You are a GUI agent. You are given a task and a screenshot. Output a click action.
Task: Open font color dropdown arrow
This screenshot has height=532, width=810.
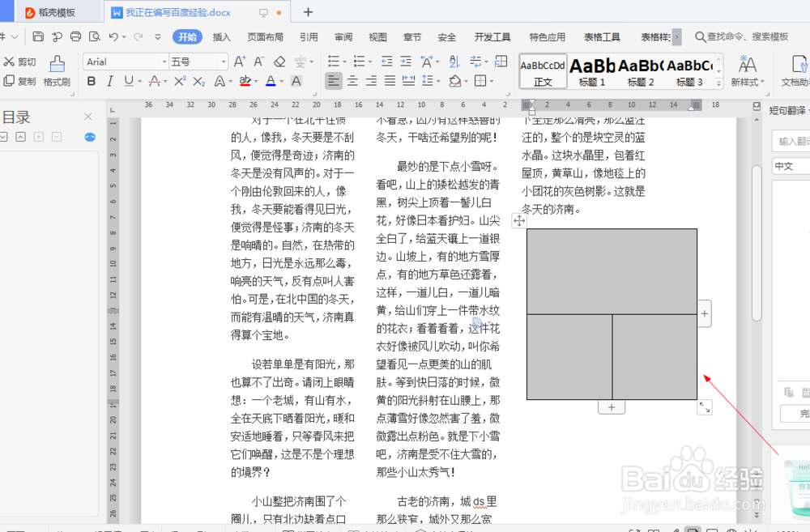[282, 81]
